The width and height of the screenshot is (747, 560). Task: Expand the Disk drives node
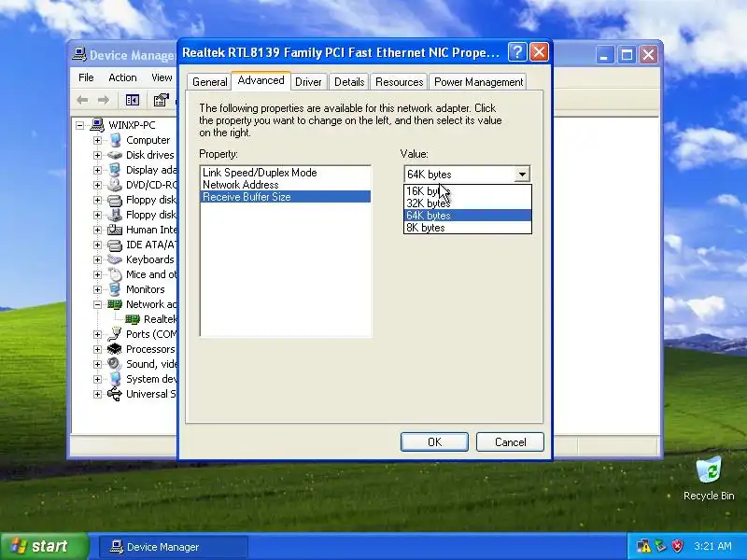tap(98, 155)
